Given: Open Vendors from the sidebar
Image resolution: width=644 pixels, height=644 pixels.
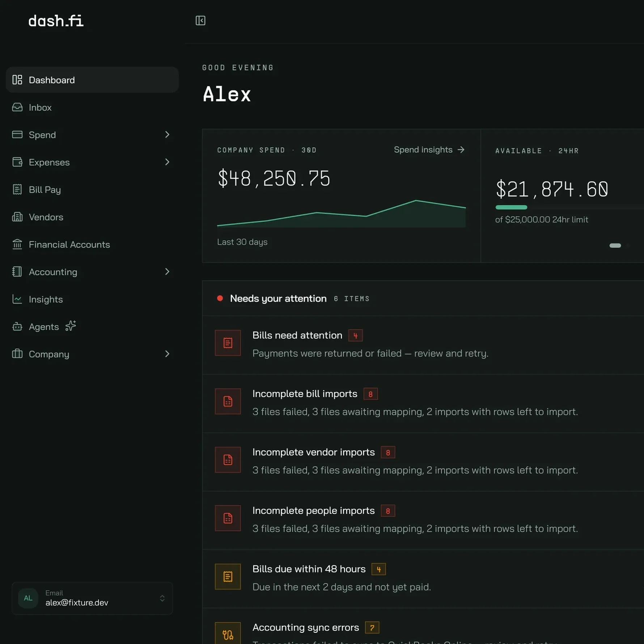Looking at the screenshot, I should point(92,217).
